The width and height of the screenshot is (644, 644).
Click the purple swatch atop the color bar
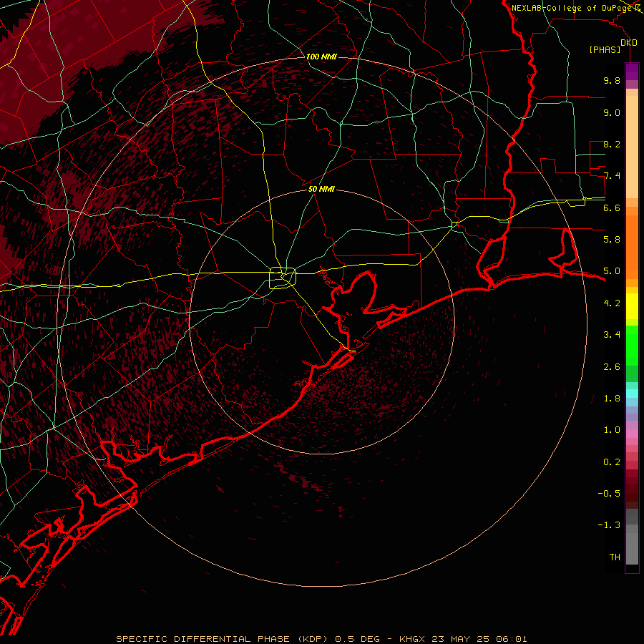[x=632, y=72]
